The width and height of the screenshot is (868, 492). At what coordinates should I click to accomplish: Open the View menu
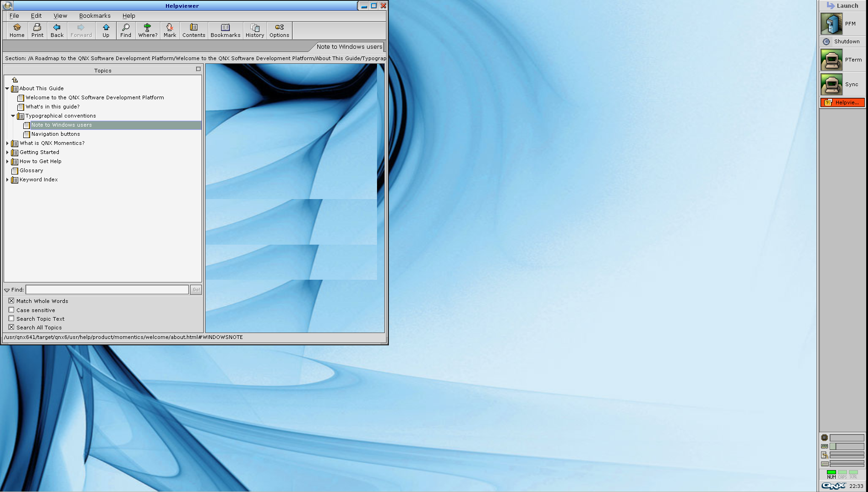pos(60,15)
